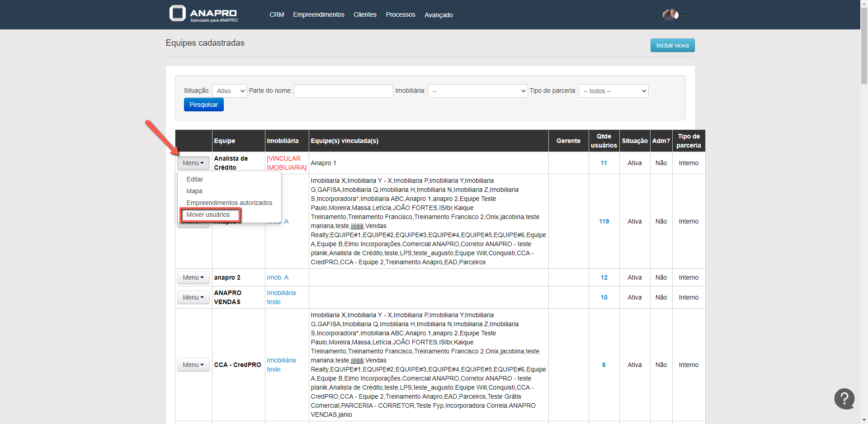Viewport: 868px width, 424px height.
Task: Open the Empreendimentos navigation item
Action: 319,14
